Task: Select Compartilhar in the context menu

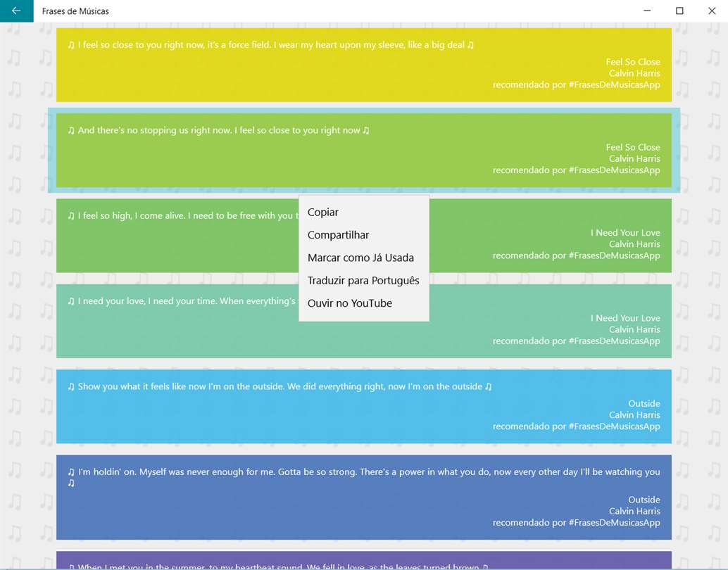Action: [x=363, y=235]
